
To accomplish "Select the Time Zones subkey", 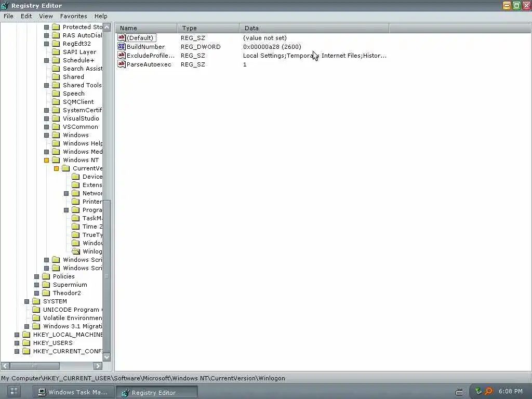I will coord(92,227).
